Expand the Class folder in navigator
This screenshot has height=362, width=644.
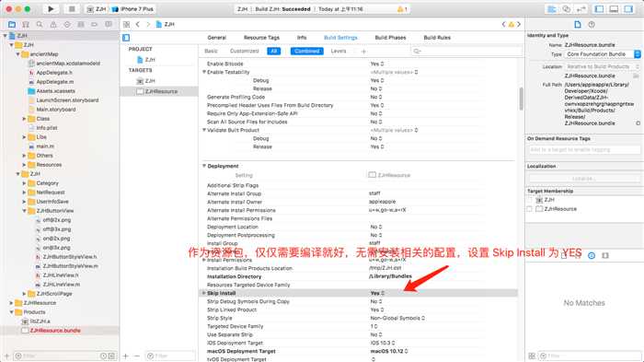tap(24, 119)
